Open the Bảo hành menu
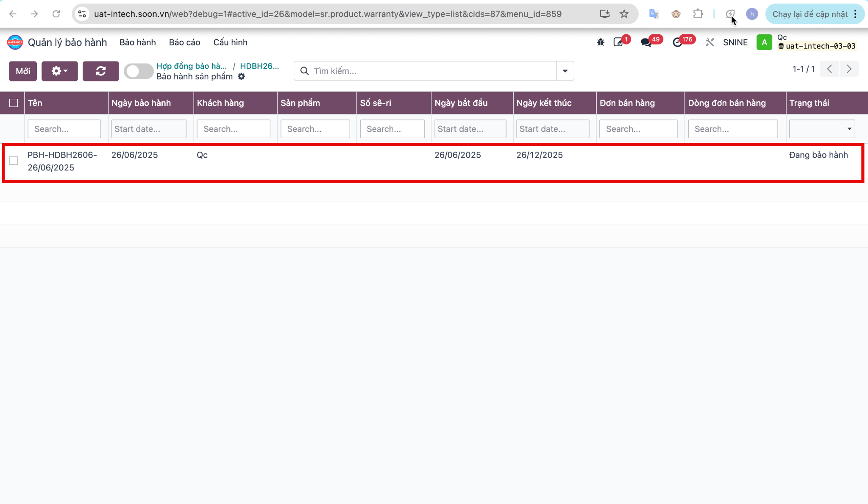 click(x=138, y=42)
